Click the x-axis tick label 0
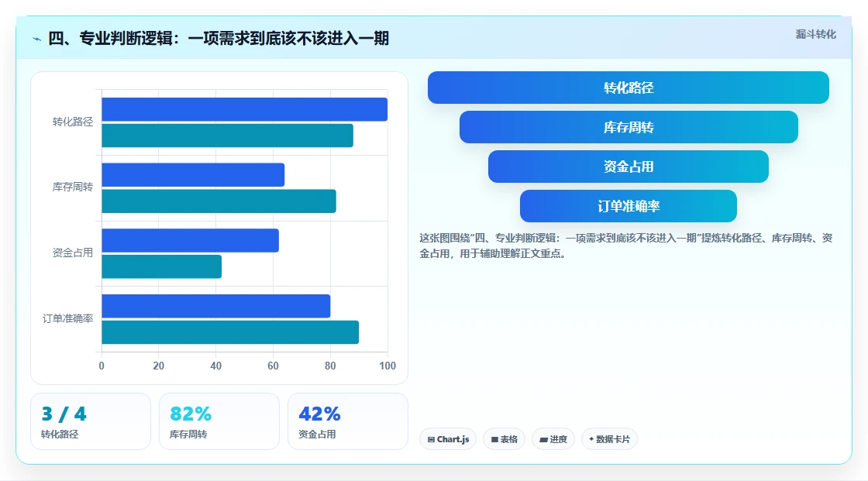The image size is (868, 481). tap(102, 366)
